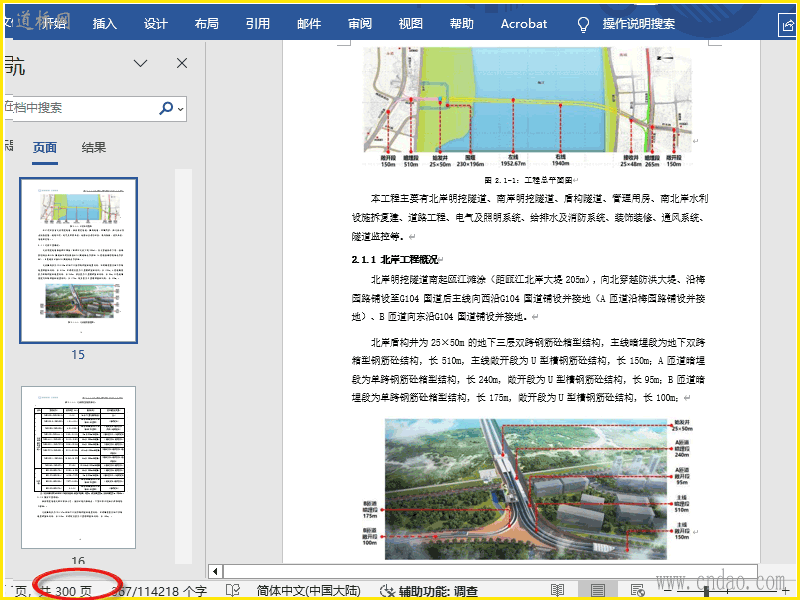Select page 15 thumbnail
The image size is (800, 600).
click(x=78, y=260)
